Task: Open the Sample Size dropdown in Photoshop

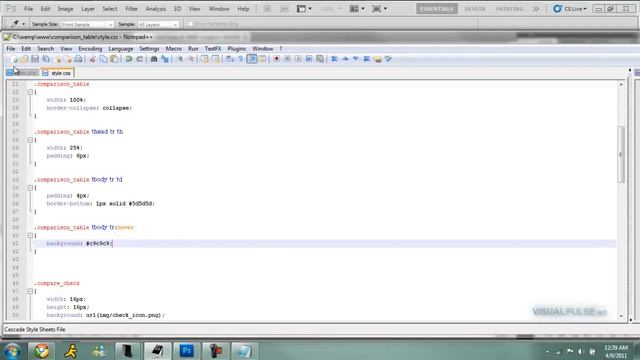Action: (x=87, y=24)
